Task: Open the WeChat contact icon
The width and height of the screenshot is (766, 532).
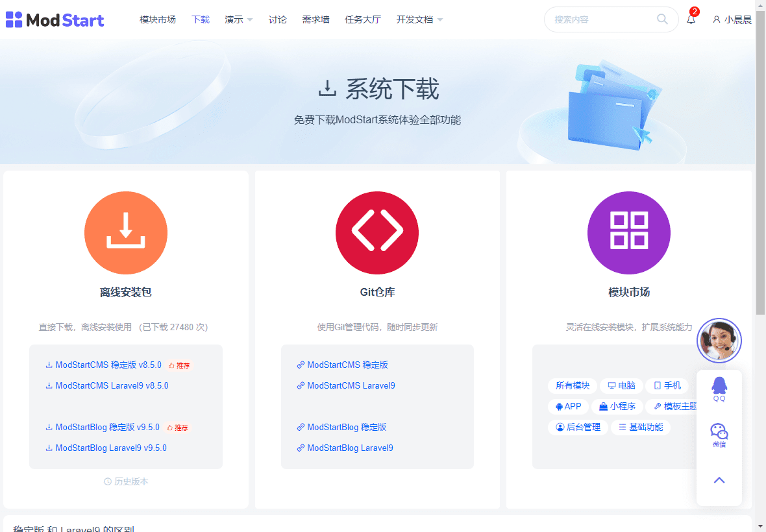Action: pos(719,435)
